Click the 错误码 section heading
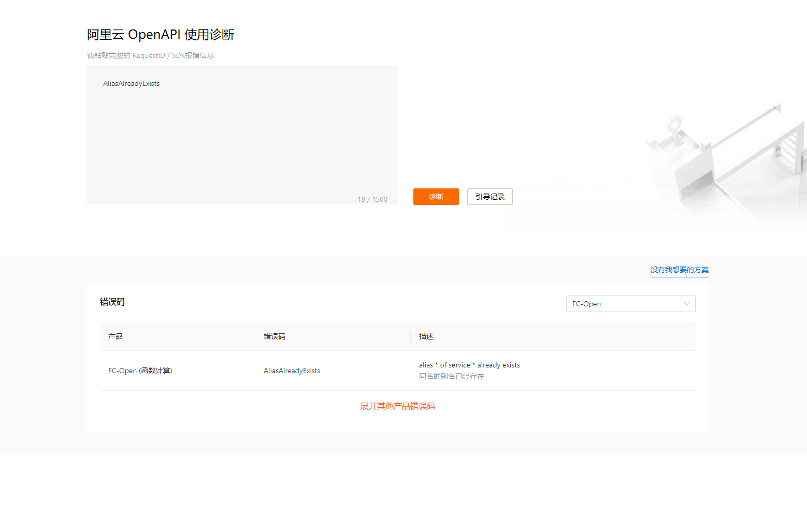Screen dimensions: 807x532 (x=112, y=302)
